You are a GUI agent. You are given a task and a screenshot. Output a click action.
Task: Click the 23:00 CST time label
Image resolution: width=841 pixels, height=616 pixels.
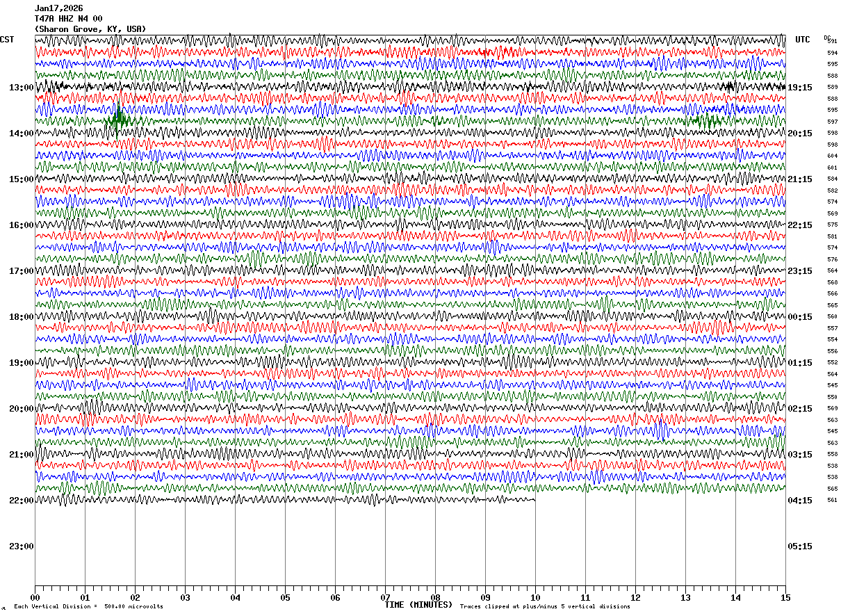[21, 546]
